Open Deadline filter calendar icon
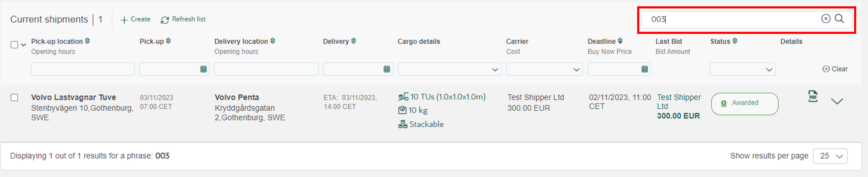 (644, 69)
